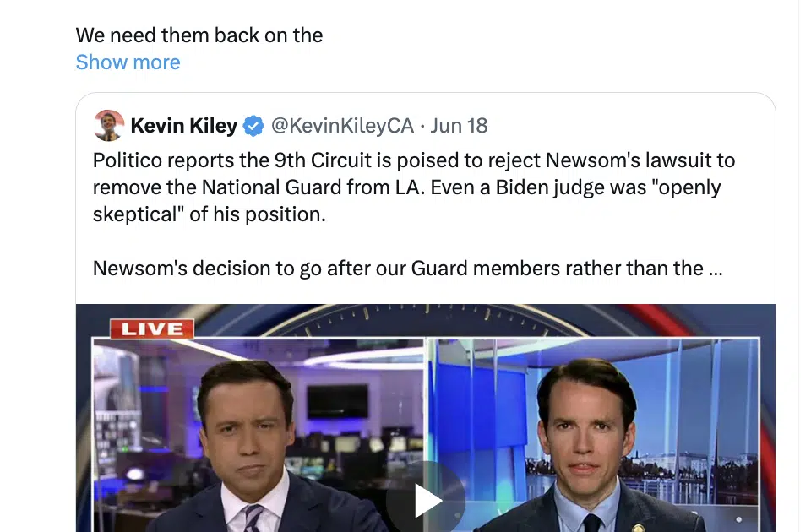
Task: Open the Jun 18 timestamp link
Action: pyautogui.click(x=459, y=126)
